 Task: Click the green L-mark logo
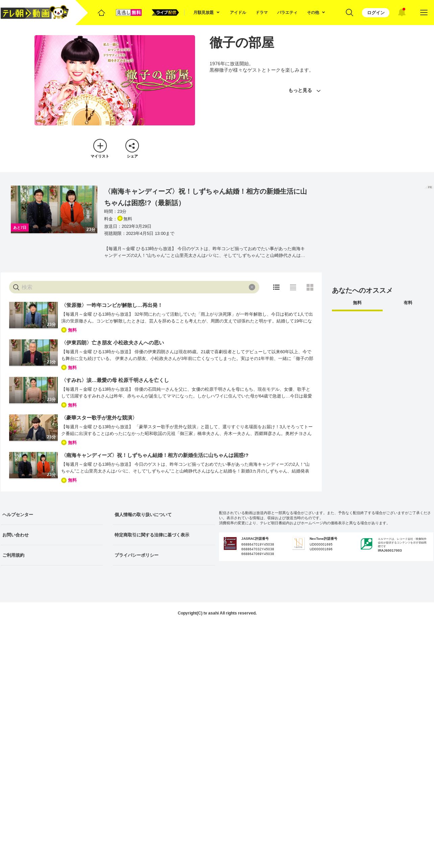[366, 544]
